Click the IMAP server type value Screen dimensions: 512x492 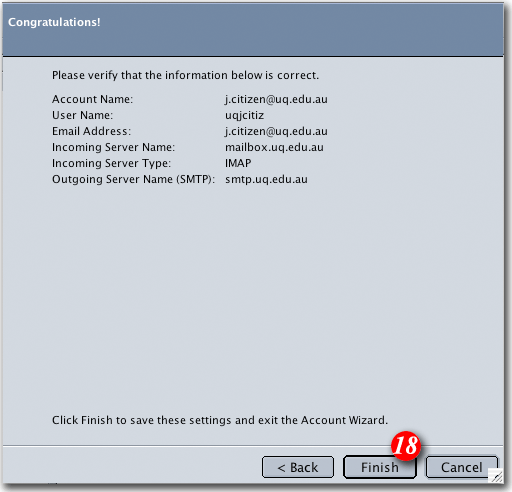[x=238, y=163]
